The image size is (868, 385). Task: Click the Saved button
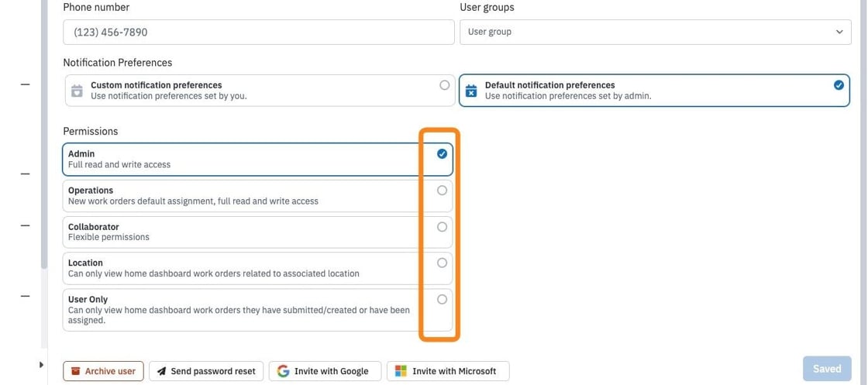[x=827, y=369]
